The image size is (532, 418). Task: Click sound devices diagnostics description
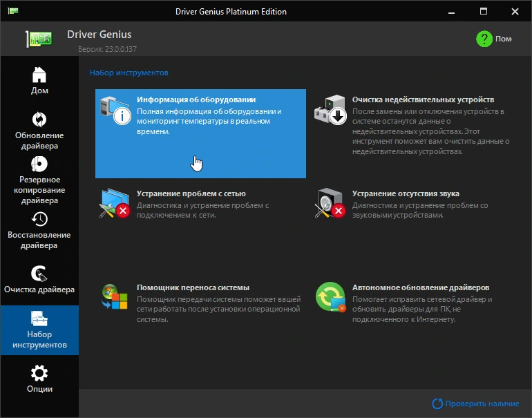[x=420, y=210]
